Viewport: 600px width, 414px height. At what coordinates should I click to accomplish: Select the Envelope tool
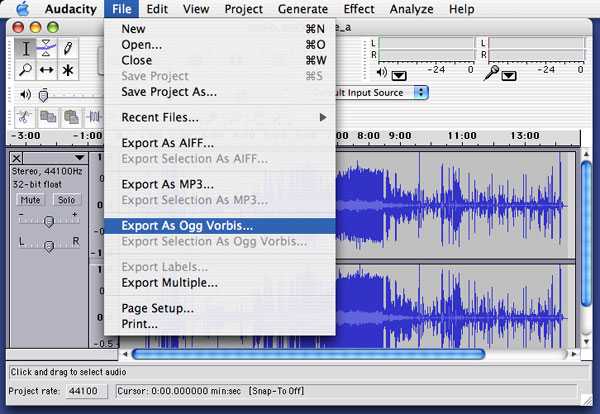(47, 48)
